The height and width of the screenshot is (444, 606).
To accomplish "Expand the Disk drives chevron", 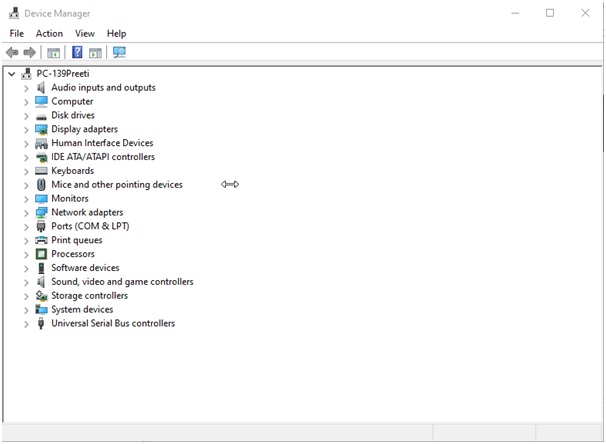I will coord(26,116).
